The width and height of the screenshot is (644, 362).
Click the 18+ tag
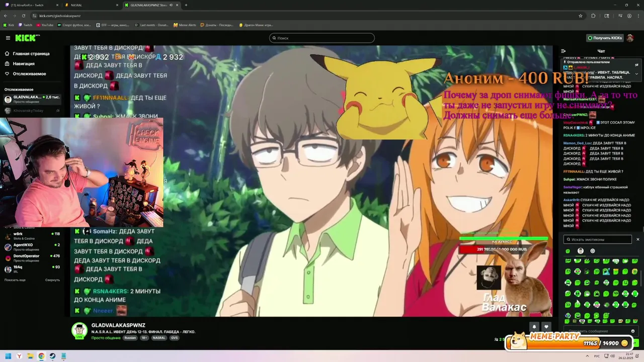(144, 338)
